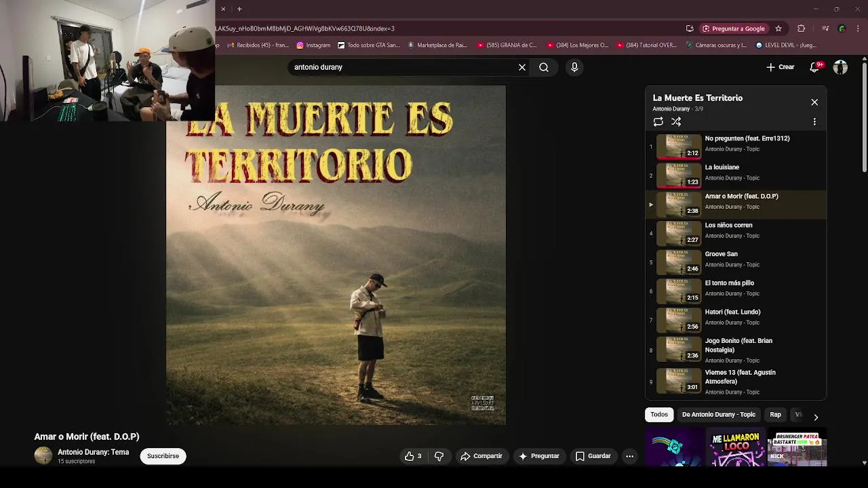868x488 pixels.
Task: Open the Instagram bookmark
Action: pyautogui.click(x=313, y=45)
